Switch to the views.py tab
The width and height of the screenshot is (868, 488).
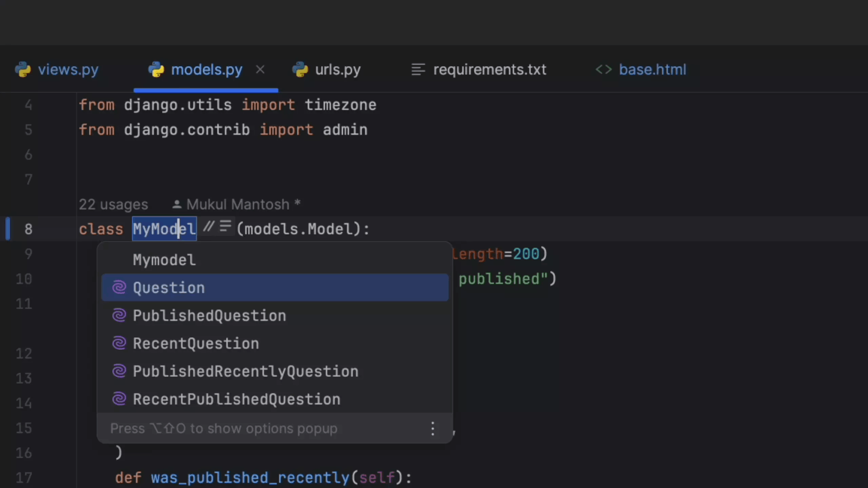[x=68, y=69]
